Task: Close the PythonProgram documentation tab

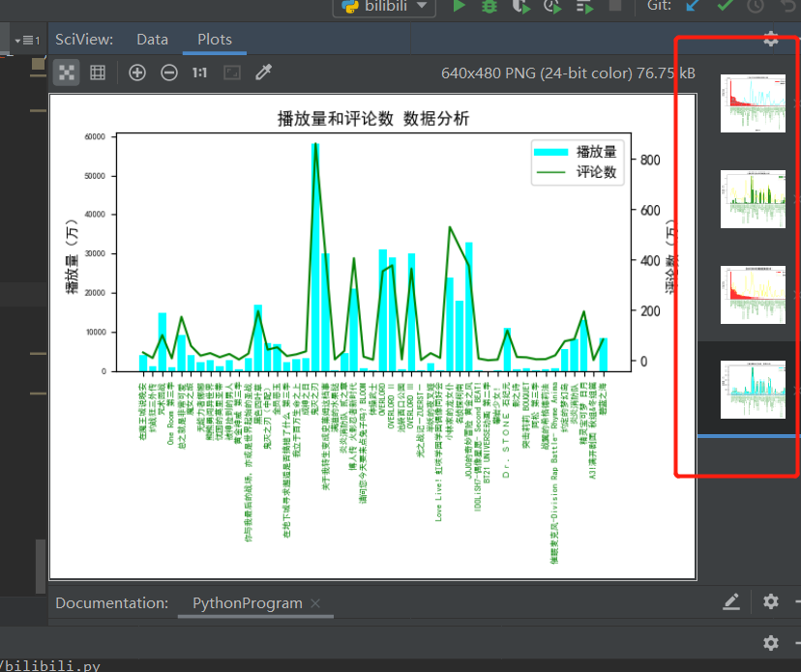Action: click(315, 603)
